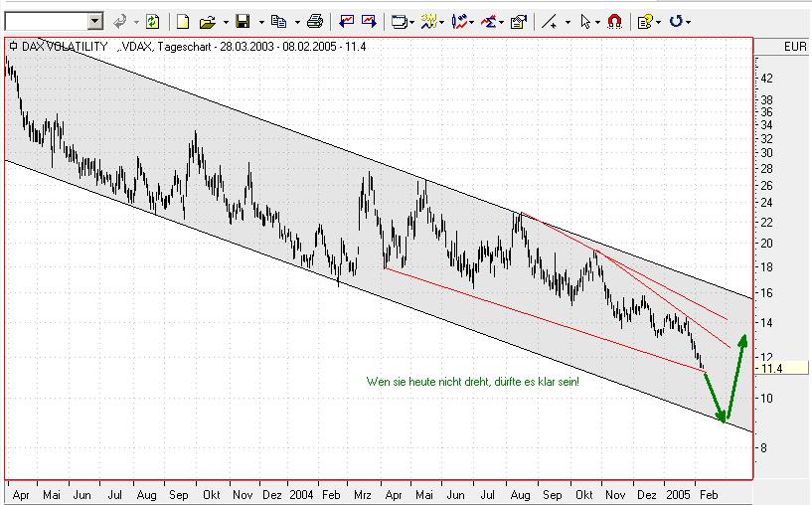Click the previous chart arrow icon

[x=347, y=21]
